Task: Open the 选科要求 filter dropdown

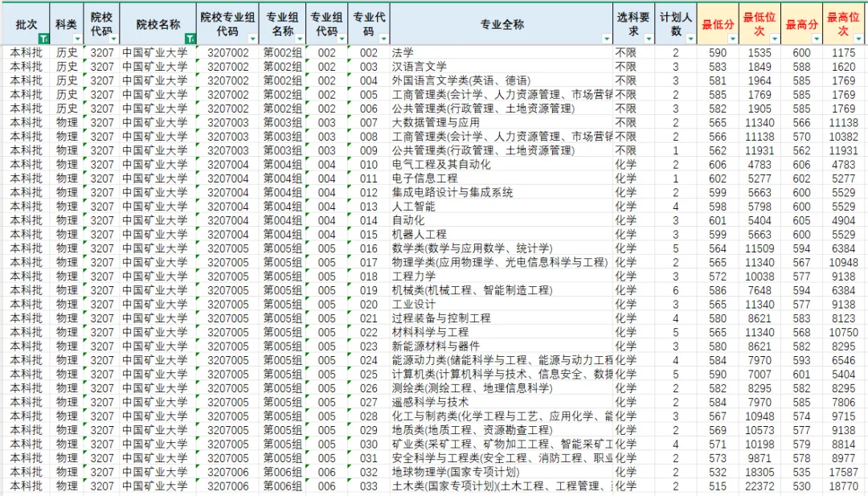Action: pyautogui.click(x=649, y=39)
